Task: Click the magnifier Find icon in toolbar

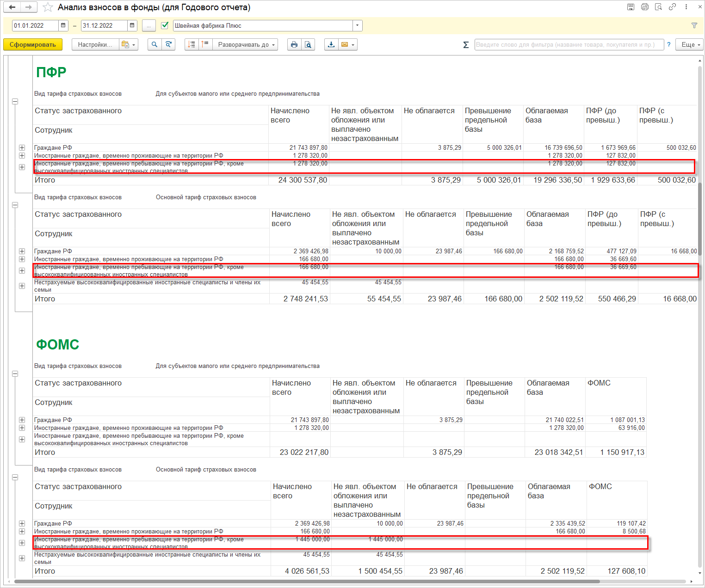Action: coord(155,44)
